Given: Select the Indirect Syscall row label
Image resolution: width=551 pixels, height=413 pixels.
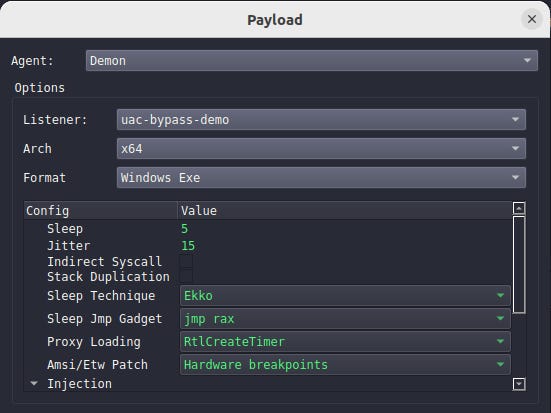Looking at the screenshot, I should [104, 262].
